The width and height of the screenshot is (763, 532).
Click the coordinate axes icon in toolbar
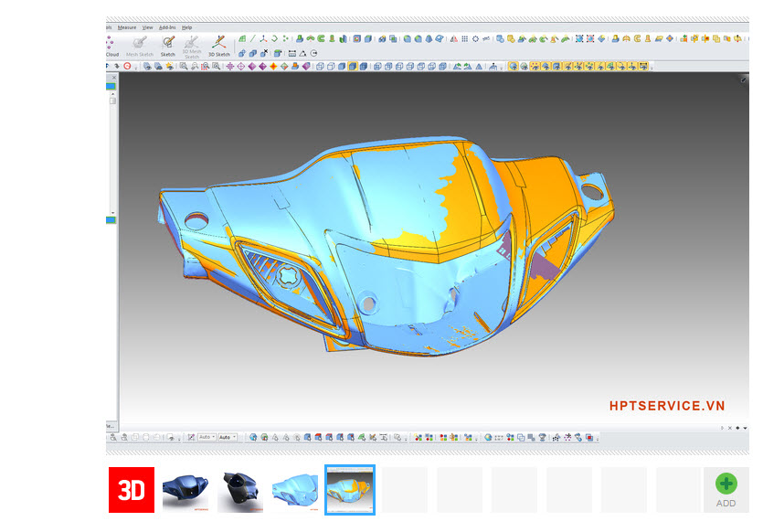[264, 38]
